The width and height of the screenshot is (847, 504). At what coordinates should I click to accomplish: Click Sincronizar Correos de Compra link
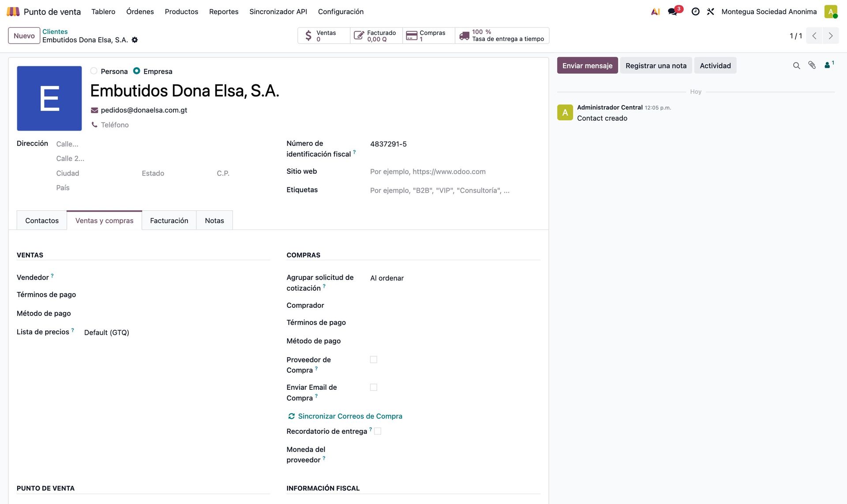[x=345, y=416]
